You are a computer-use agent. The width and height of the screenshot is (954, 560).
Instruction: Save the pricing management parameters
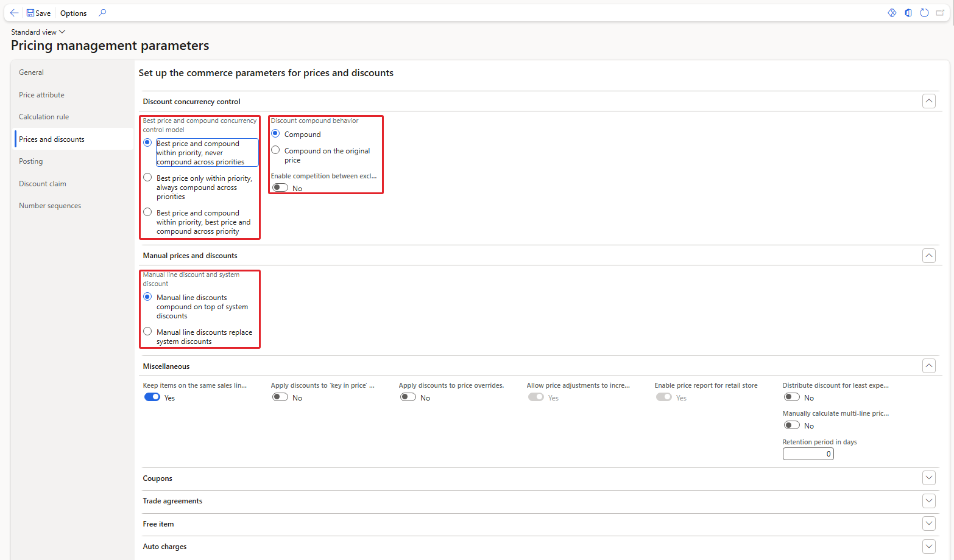(38, 13)
